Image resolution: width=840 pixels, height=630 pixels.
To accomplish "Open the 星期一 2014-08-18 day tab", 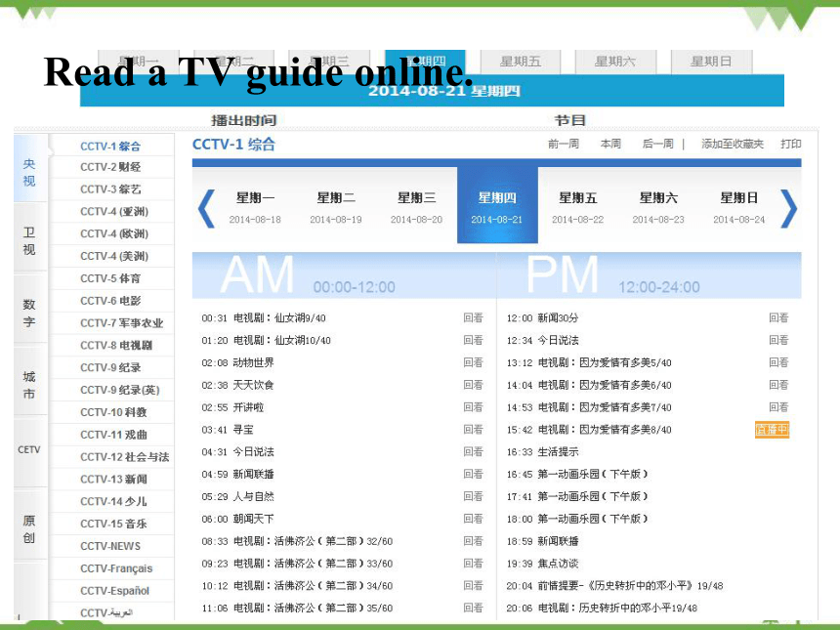I will coord(256,207).
